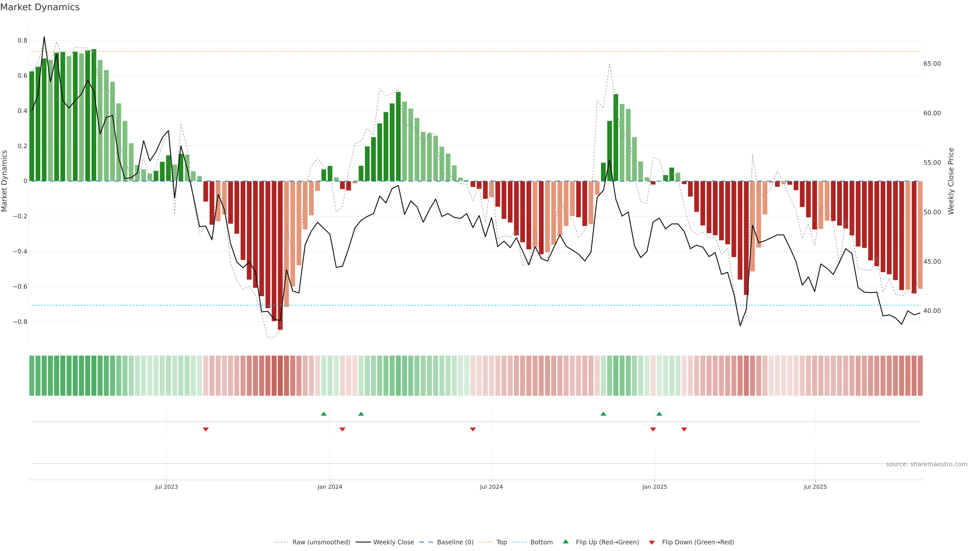Click the red triangle icon in the legend
Screen dimensions: 980x551
[x=652, y=543]
